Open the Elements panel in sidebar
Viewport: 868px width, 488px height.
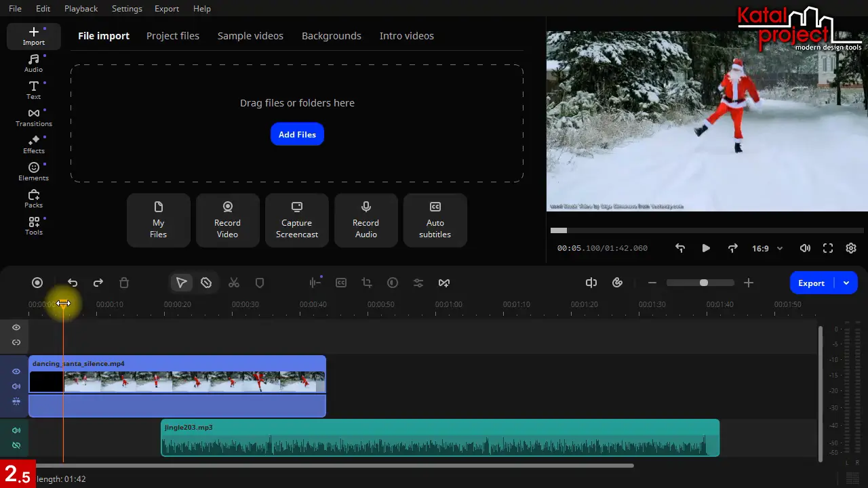[x=33, y=171]
